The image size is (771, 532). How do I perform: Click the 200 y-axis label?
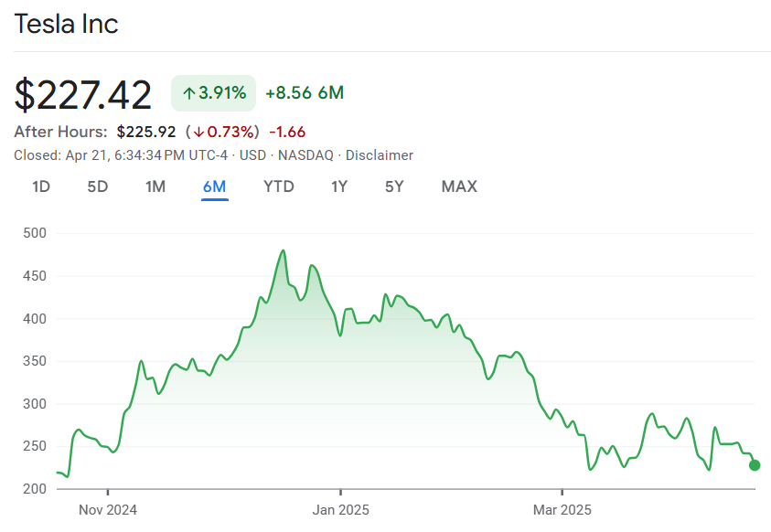(35, 489)
